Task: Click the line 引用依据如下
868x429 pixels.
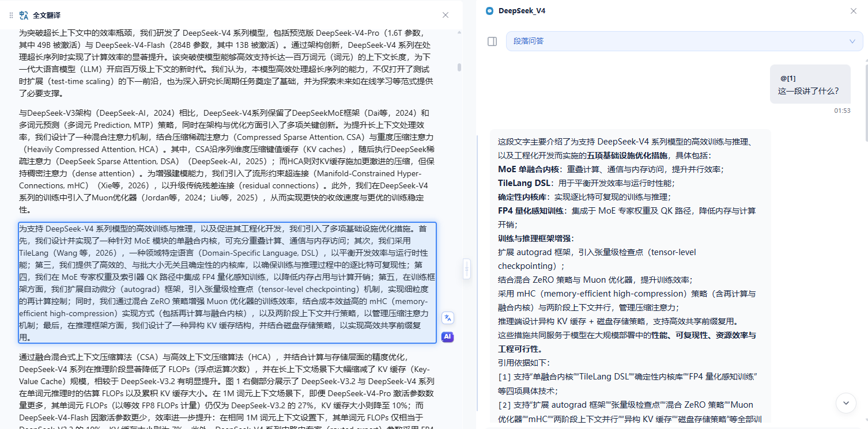Action: (524, 363)
